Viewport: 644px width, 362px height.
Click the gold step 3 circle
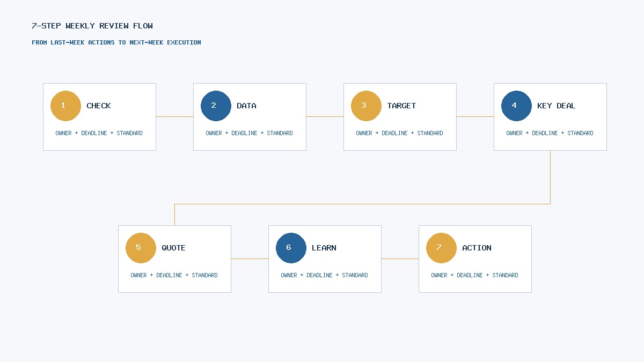point(366,106)
